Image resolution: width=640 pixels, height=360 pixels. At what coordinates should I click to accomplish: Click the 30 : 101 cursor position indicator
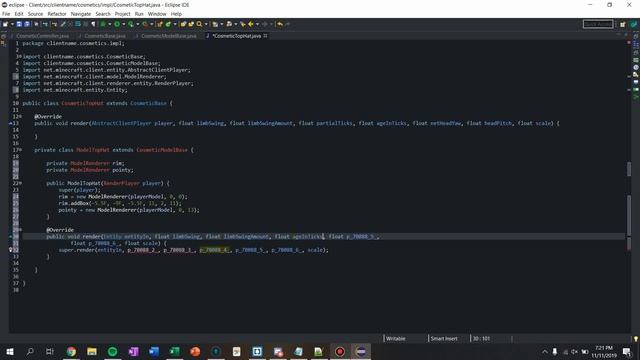[481, 338]
